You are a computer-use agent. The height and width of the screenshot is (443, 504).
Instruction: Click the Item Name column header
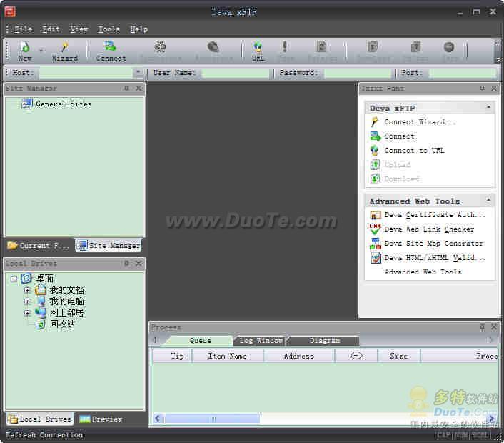[x=227, y=356]
